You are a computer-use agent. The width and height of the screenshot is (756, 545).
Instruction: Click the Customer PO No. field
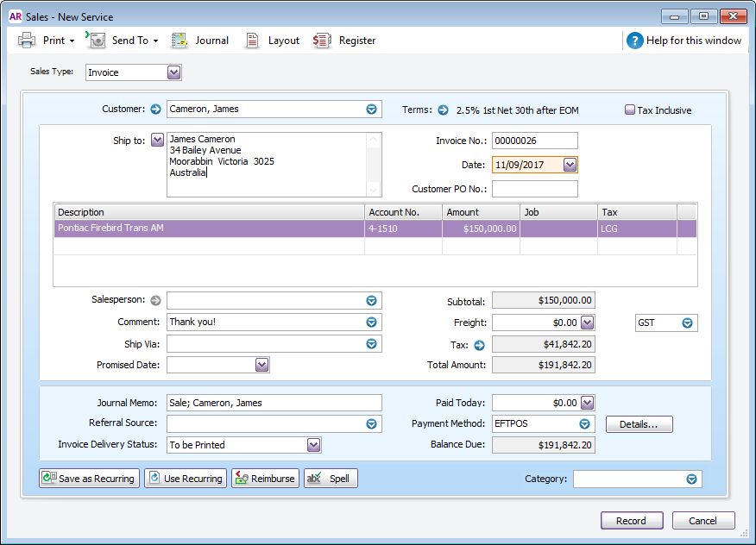click(x=534, y=189)
